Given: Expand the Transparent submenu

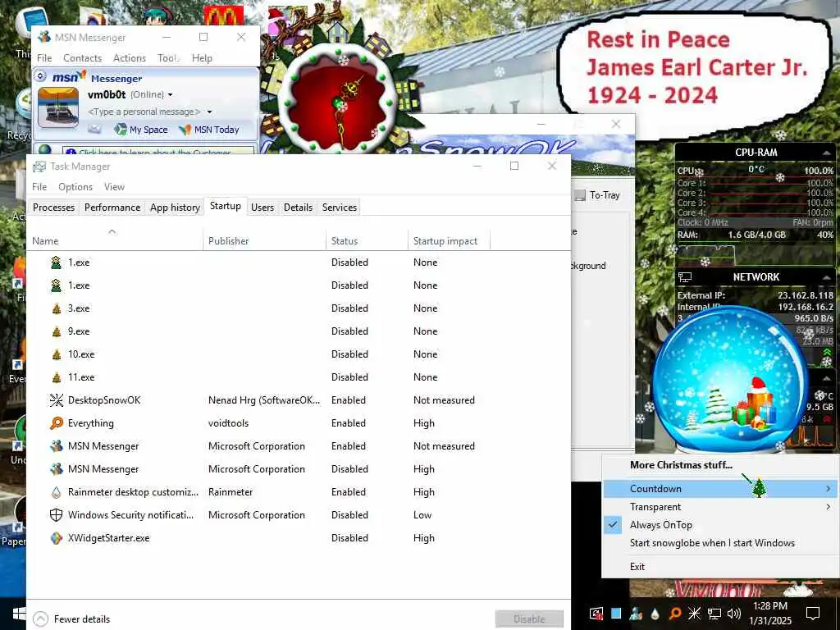Looking at the screenshot, I should (720, 507).
